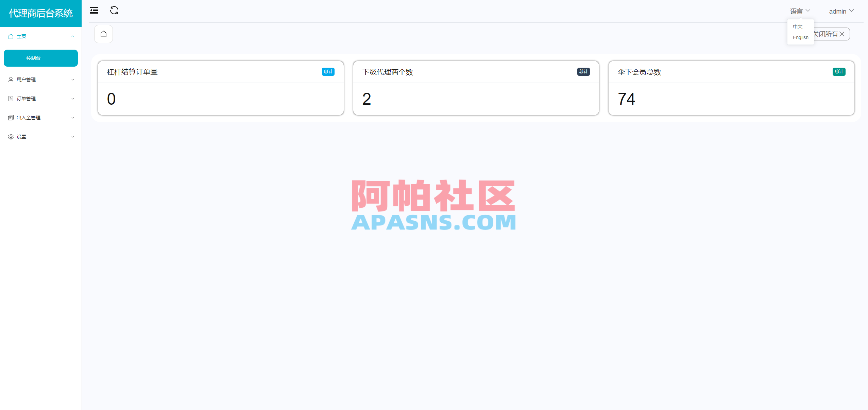
Task: Click the 出入金管理 funds icon in sidebar
Action: click(x=11, y=117)
